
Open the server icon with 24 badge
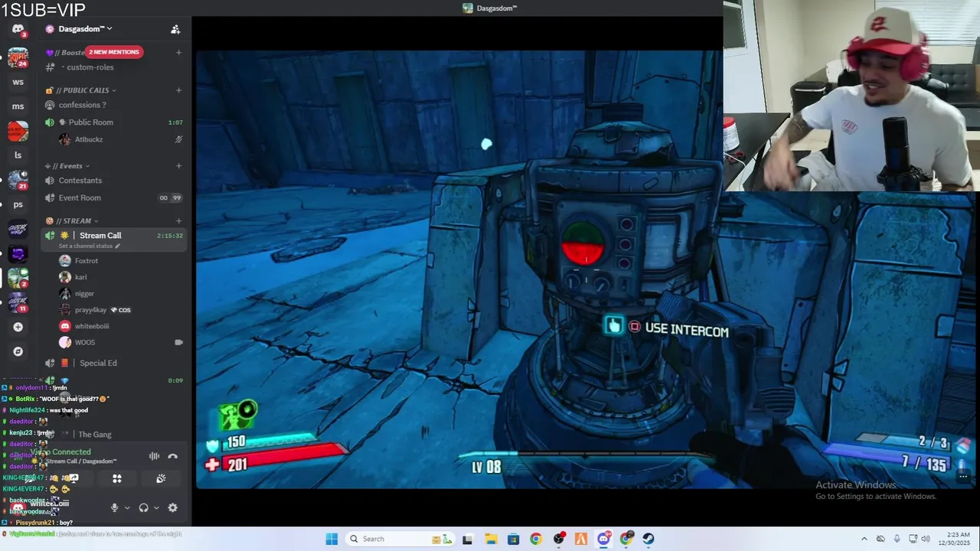point(18,57)
